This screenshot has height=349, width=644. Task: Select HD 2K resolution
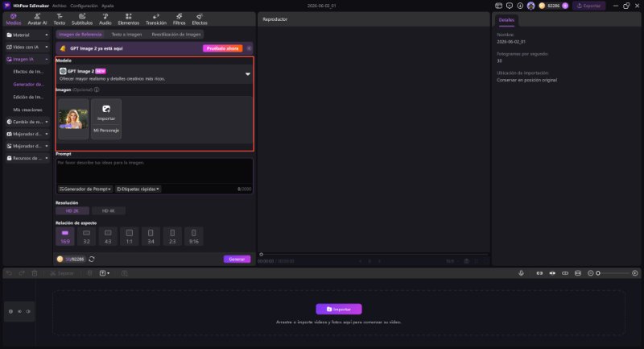pos(72,211)
